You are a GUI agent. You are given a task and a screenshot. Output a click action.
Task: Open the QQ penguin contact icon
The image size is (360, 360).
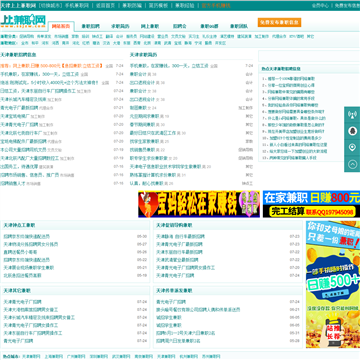(352, 131)
